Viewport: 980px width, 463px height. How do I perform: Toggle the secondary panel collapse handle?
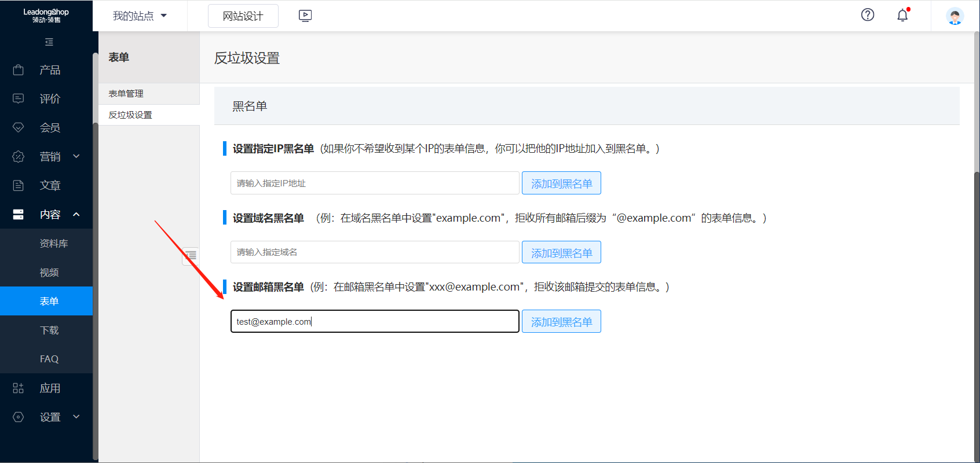tap(191, 255)
